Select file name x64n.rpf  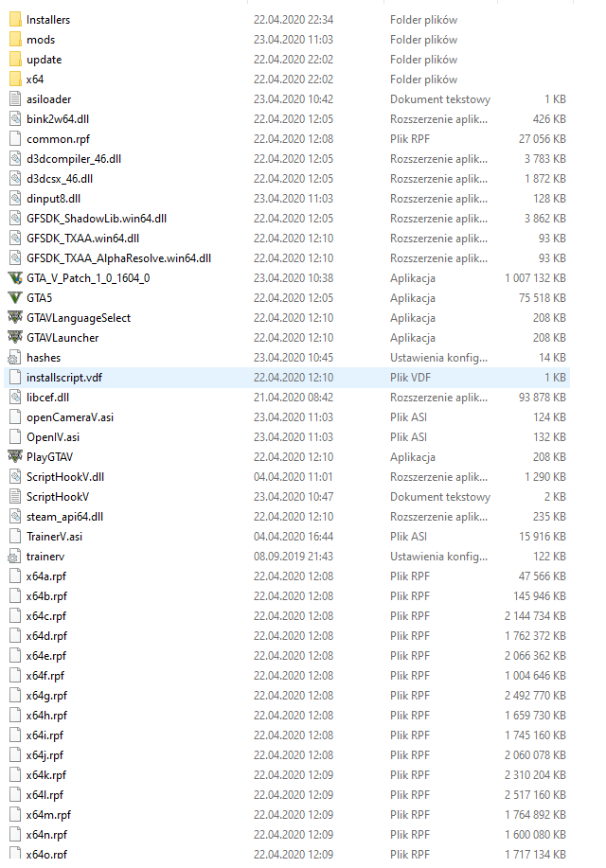46,835
